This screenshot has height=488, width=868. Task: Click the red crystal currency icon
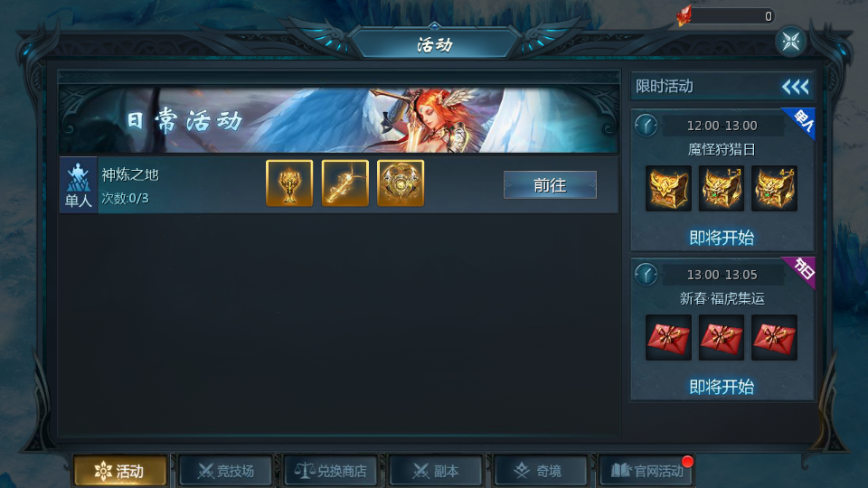point(684,15)
